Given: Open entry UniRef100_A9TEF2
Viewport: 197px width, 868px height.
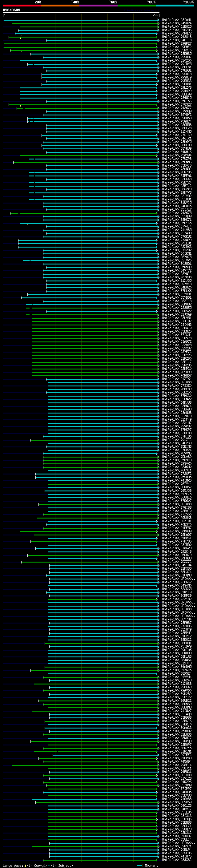Looking at the screenshot, I should [176, 755].
